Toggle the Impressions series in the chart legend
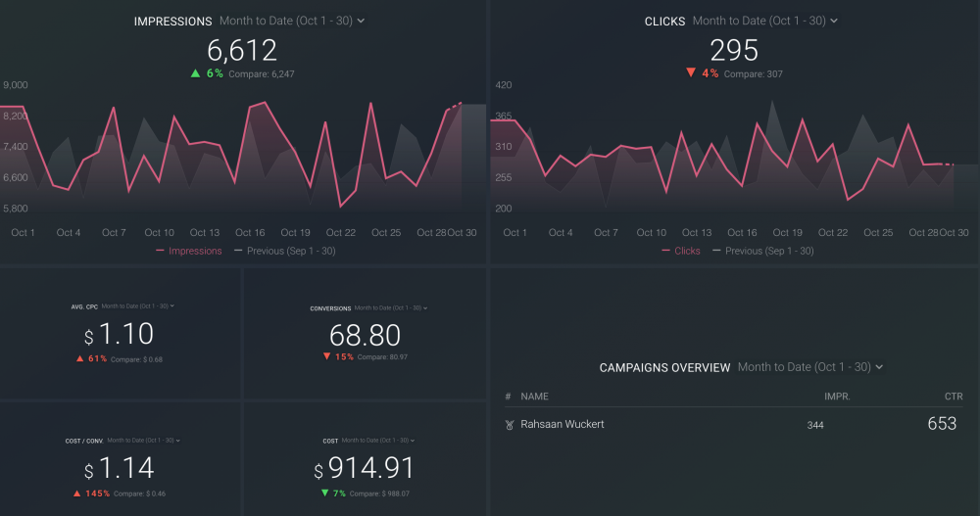Image resolution: width=980 pixels, height=516 pixels. click(189, 251)
